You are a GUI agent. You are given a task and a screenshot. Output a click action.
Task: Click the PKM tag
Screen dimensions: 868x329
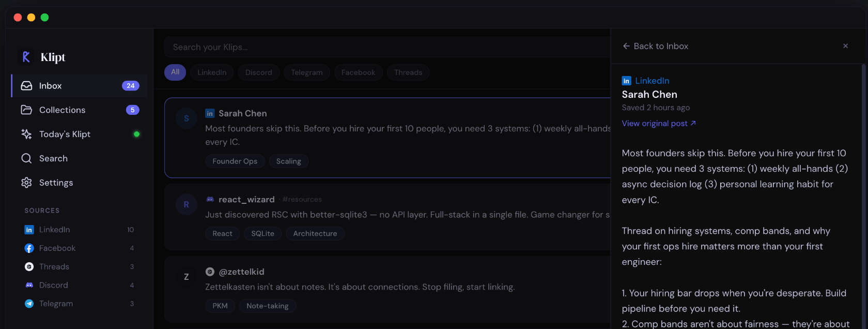click(x=220, y=306)
